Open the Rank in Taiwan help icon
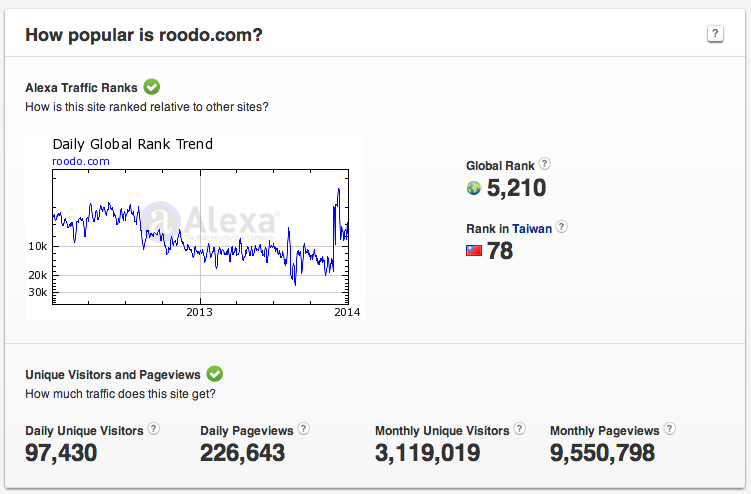751x494 pixels. [562, 227]
